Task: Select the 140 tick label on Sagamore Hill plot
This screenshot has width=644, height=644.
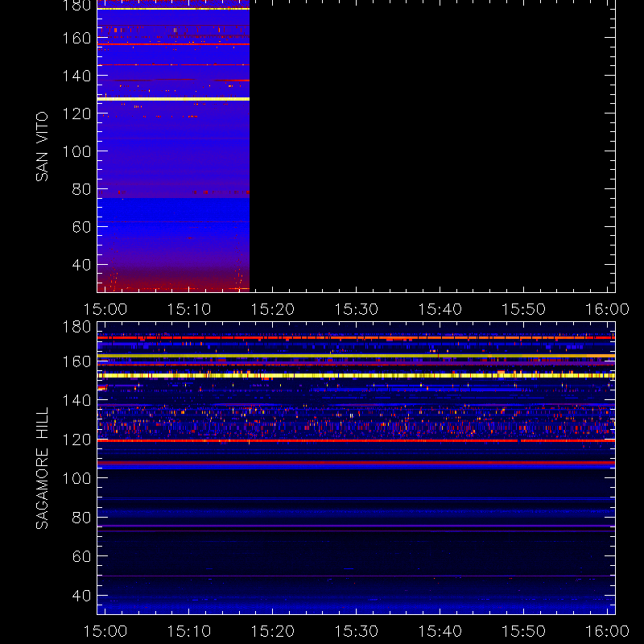Action: (76, 400)
